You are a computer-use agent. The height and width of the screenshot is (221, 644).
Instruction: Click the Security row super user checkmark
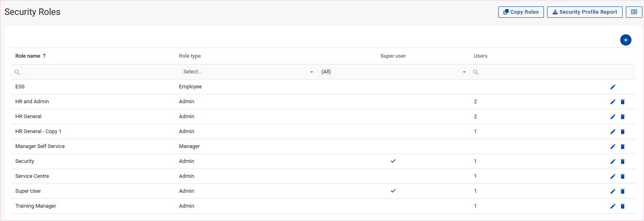pyautogui.click(x=393, y=161)
